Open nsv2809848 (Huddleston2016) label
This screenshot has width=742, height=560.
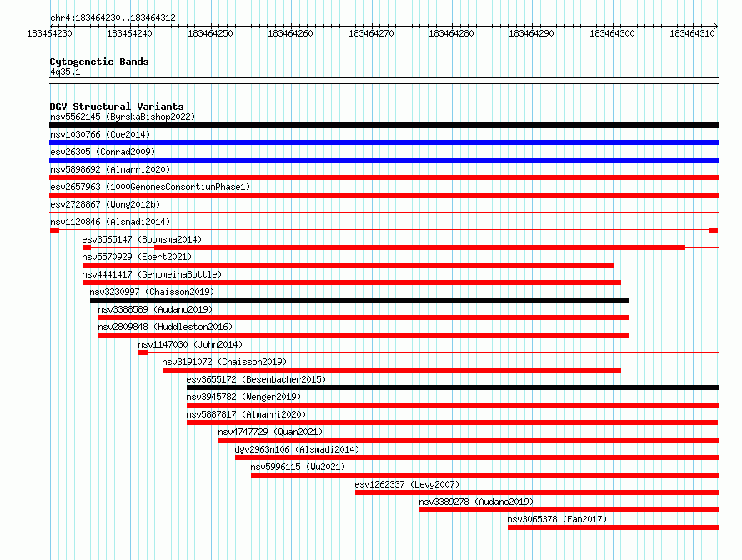[165, 327]
